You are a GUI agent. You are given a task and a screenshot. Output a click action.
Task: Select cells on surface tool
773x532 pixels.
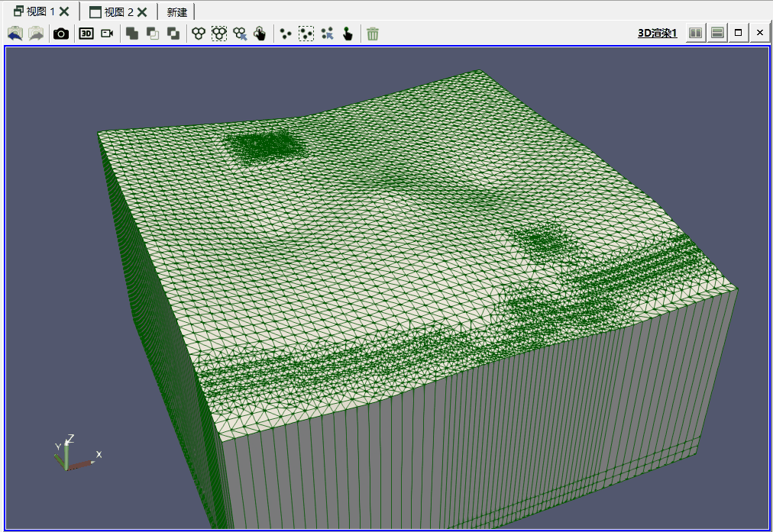pos(199,34)
